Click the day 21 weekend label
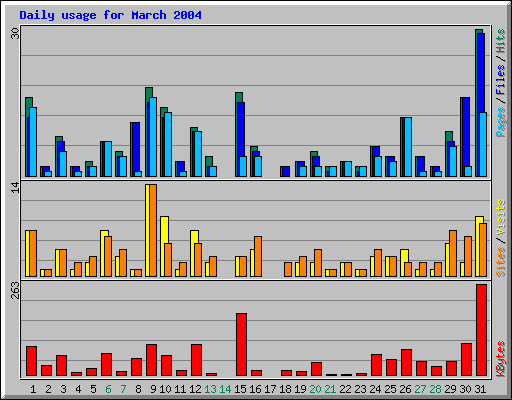512x400 pixels. click(330, 389)
